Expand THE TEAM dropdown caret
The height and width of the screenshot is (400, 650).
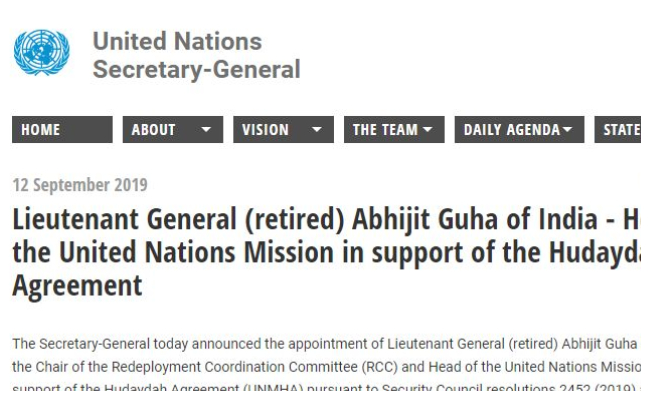[427, 130]
